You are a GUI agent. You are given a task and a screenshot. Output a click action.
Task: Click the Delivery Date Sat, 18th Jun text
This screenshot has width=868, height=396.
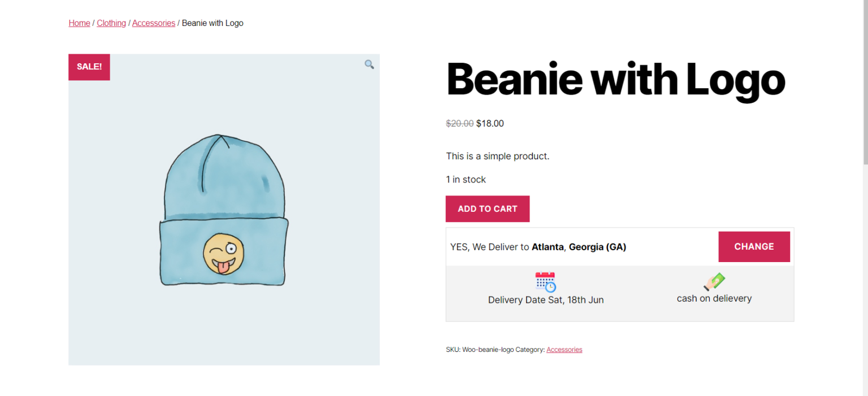[x=546, y=299]
